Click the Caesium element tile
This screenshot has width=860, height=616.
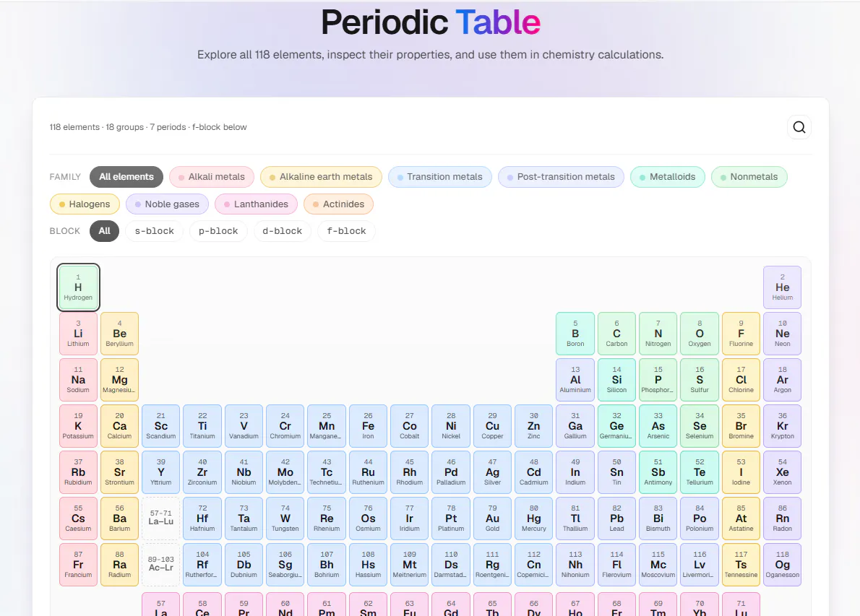79,519
